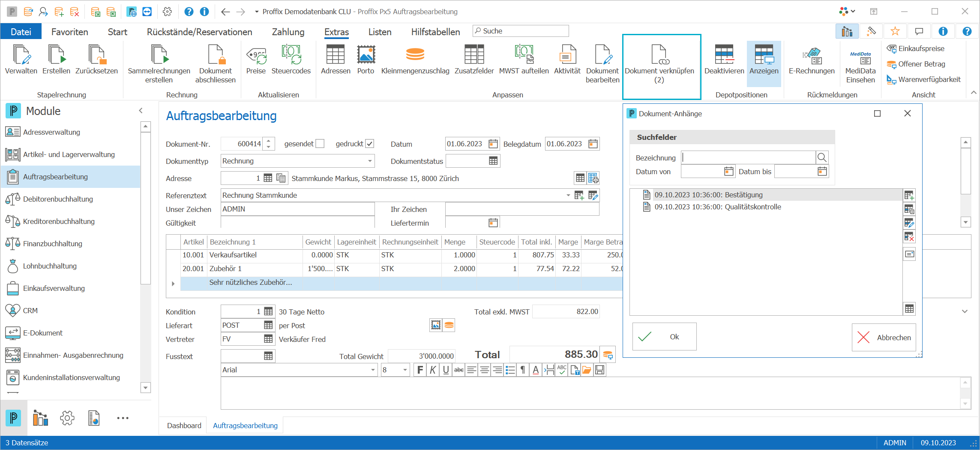This screenshot has width=980, height=450.
Task: Click Dokument bearbeiten icon
Action: click(x=603, y=55)
